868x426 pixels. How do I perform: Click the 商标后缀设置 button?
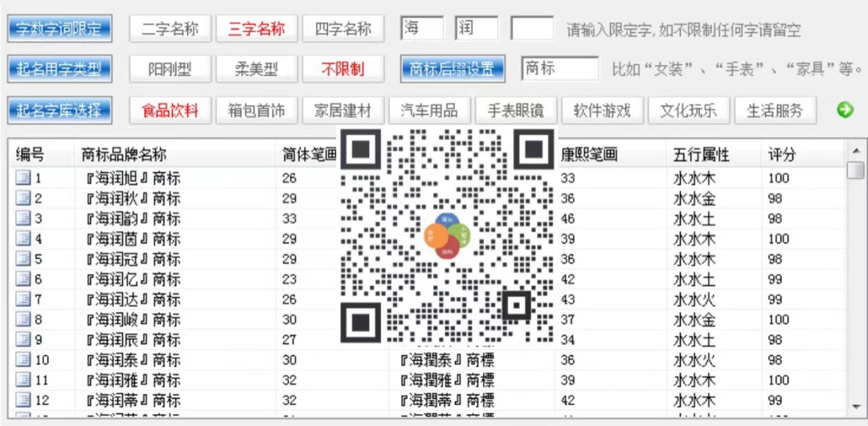[x=452, y=69]
